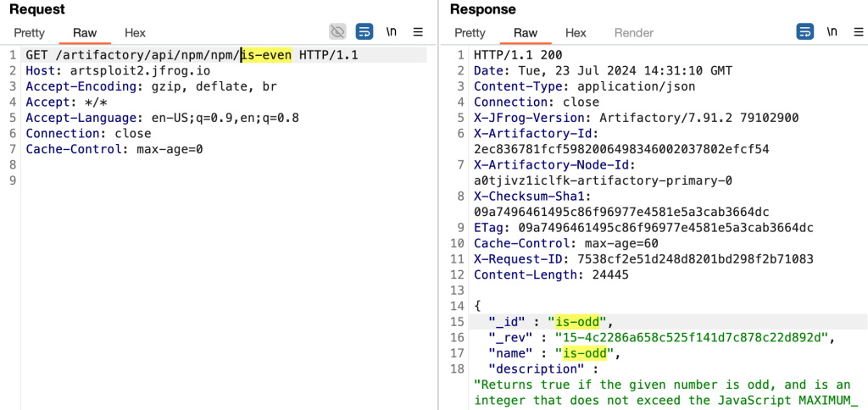This screenshot has height=410, width=868.
Task: Switch to Pretty tab in Request panel
Action: 30,33
